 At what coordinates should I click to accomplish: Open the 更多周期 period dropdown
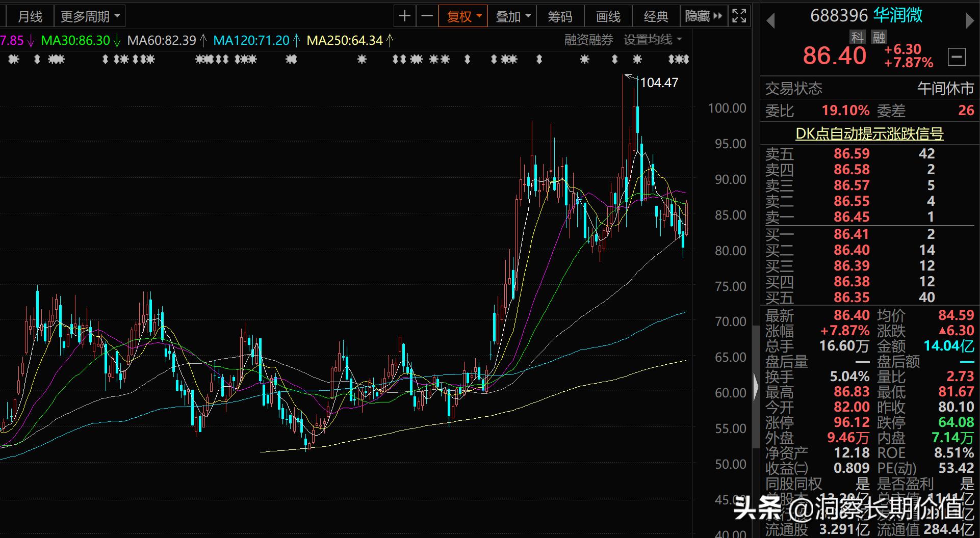[x=90, y=16]
